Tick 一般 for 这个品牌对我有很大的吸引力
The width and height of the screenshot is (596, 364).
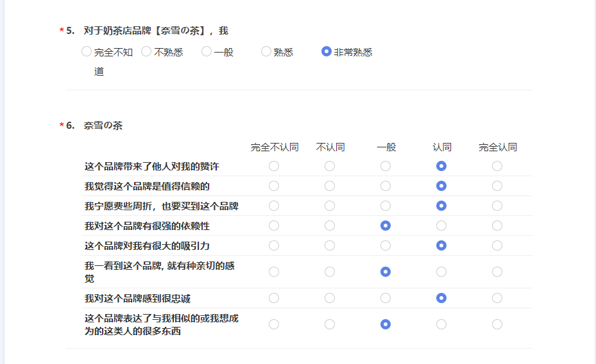tap(386, 245)
